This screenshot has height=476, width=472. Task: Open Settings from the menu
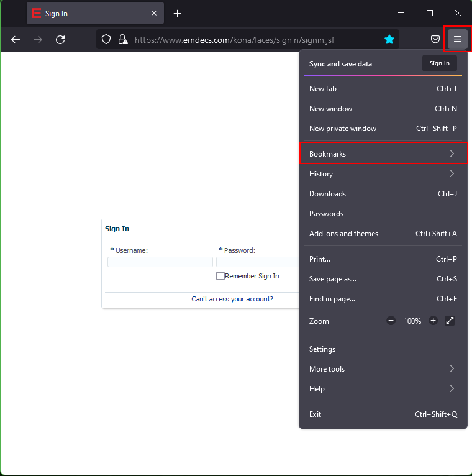(322, 349)
